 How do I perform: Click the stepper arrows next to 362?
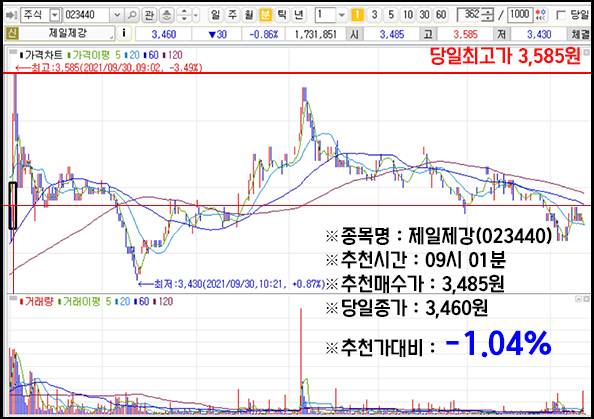489,15
